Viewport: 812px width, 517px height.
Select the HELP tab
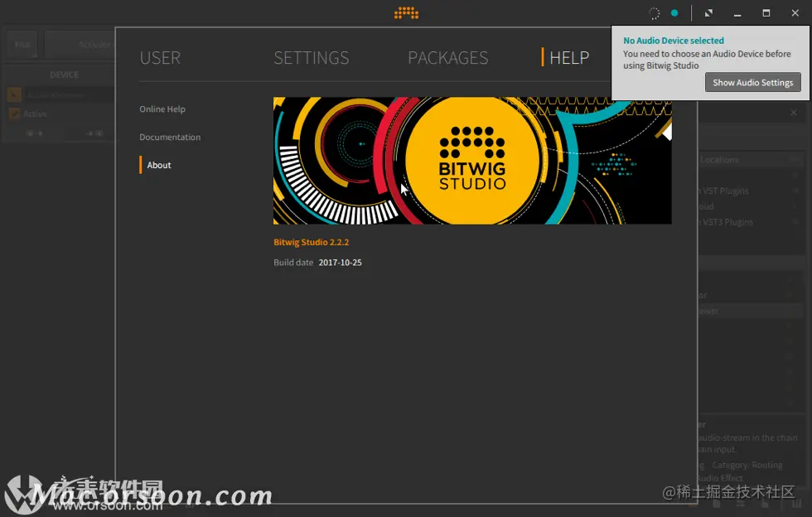pyautogui.click(x=569, y=57)
